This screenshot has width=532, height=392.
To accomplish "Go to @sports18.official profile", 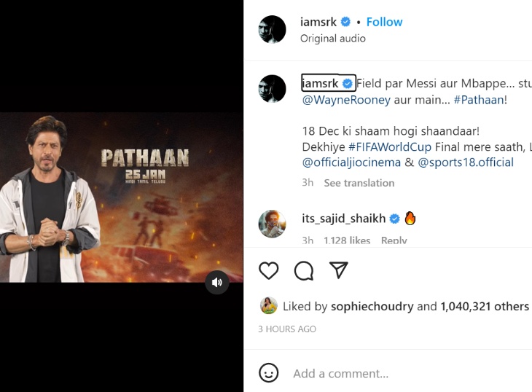I will tap(466, 162).
